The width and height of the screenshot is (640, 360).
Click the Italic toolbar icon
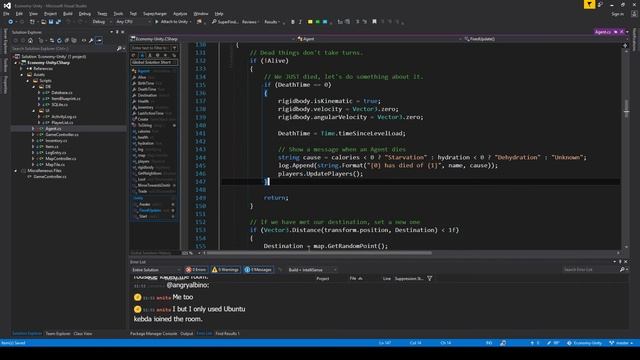coord(300,22)
